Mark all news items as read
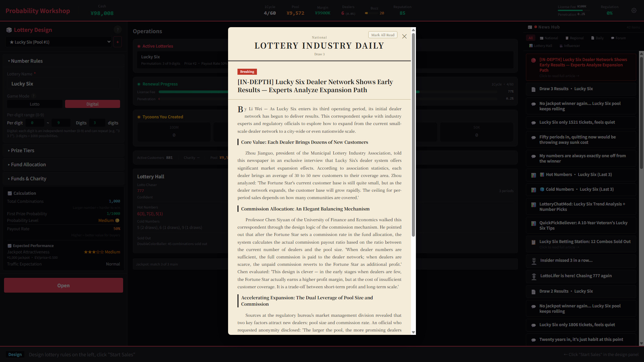This screenshot has width=644, height=362. [x=383, y=35]
